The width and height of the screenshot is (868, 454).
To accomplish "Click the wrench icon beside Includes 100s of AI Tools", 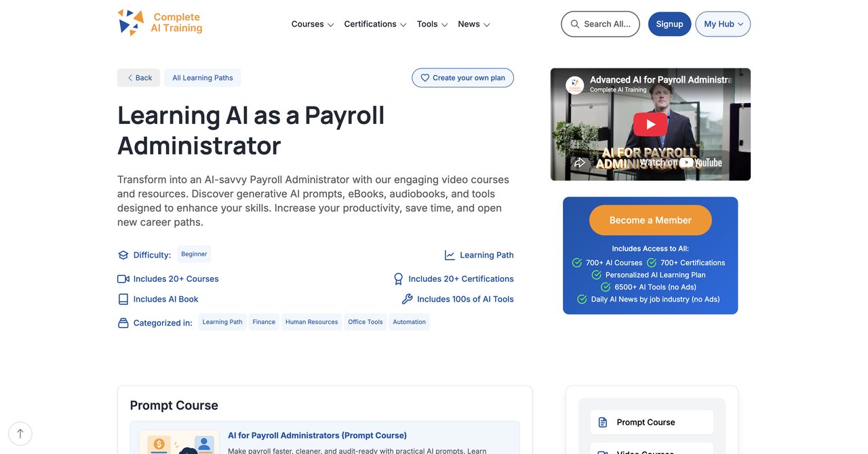I will (407, 300).
